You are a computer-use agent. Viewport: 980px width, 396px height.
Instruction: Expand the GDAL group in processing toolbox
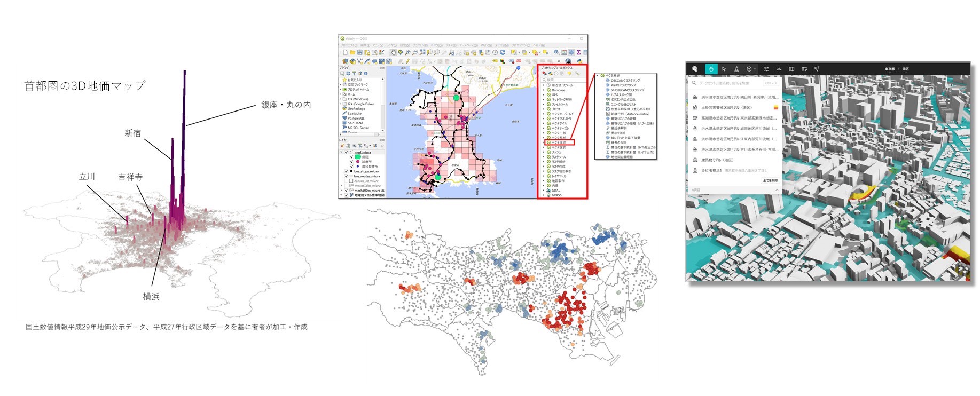(544, 191)
